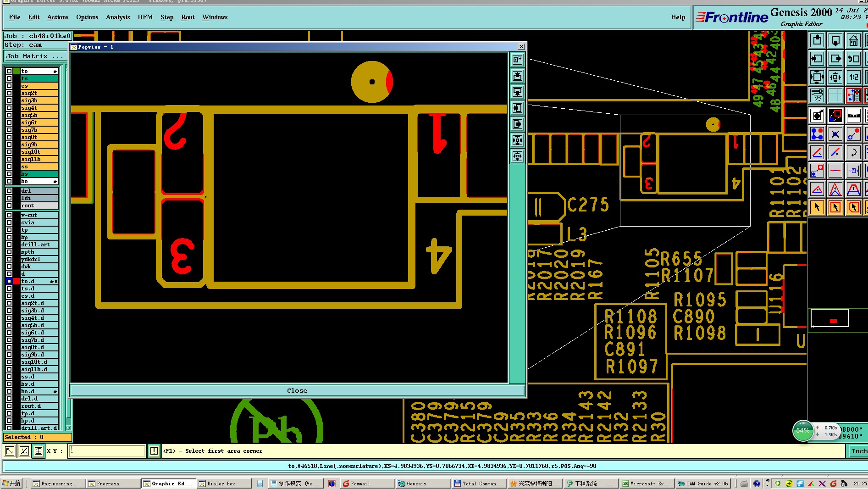Open the Job Matrix button
Viewport: 868px width, 489px height.
click(35, 56)
